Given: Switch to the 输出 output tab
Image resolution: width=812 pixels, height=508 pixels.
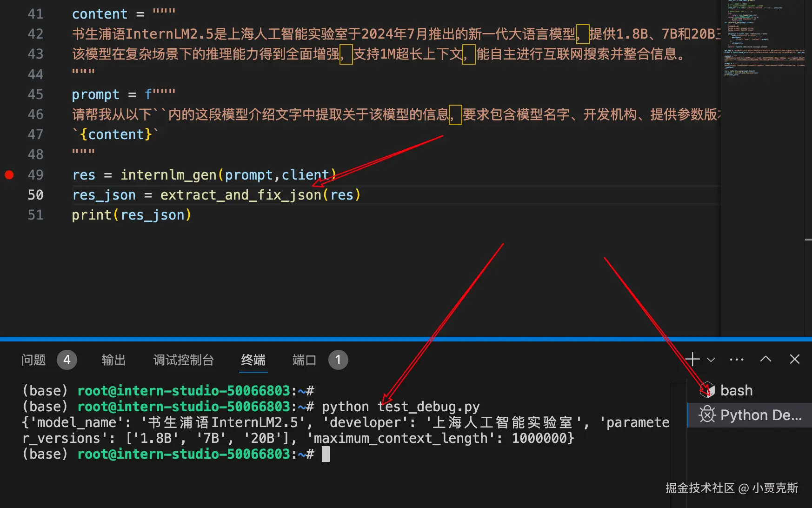Looking at the screenshot, I should point(113,360).
